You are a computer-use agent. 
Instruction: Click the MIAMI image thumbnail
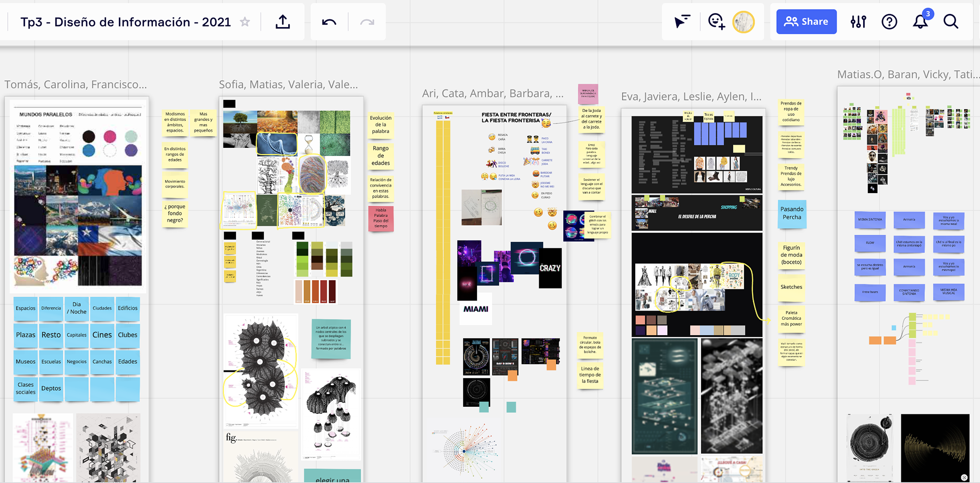[x=476, y=309]
